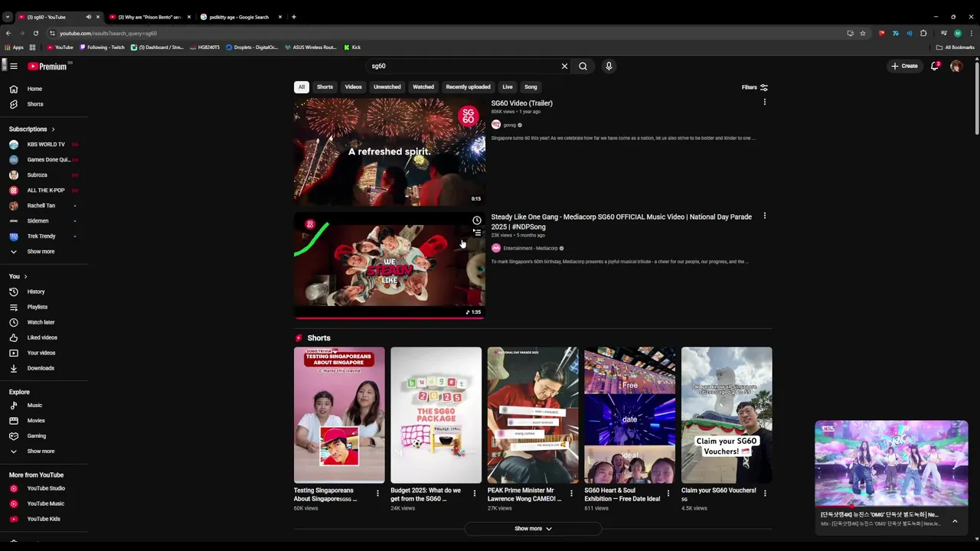Expand the miniplayer chevron
The width and height of the screenshot is (980, 551).
[x=955, y=520]
